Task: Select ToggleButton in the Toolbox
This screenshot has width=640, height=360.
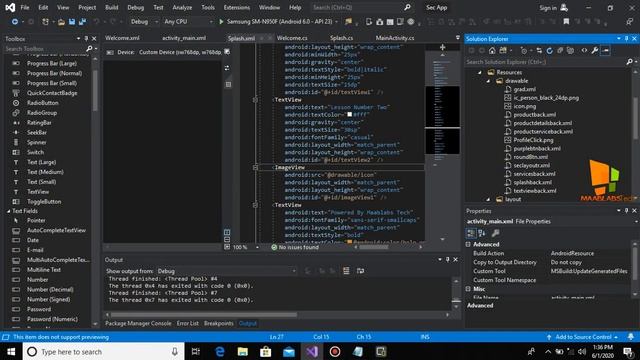Action: click(44, 202)
